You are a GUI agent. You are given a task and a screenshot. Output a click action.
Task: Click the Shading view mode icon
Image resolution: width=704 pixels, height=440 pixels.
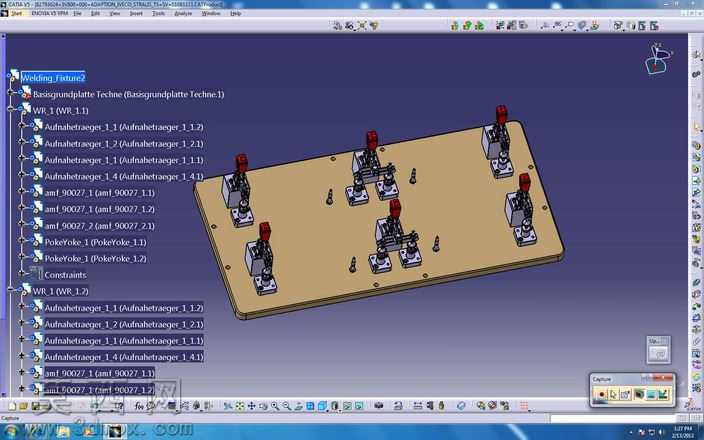click(334, 406)
